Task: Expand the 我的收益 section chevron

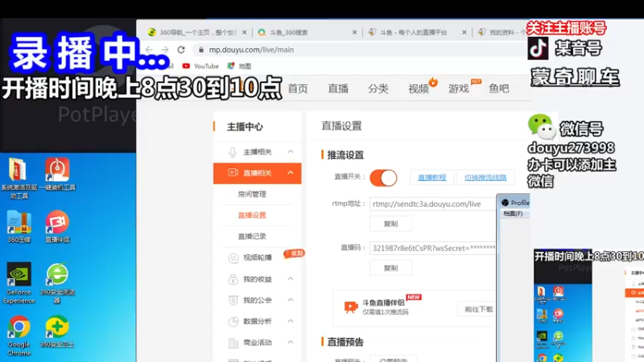Action: tap(291, 278)
